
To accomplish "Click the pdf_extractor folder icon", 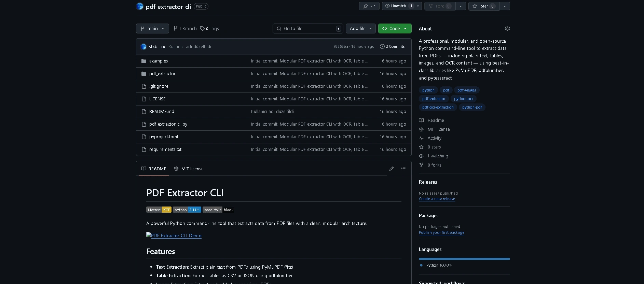I will pyautogui.click(x=144, y=74).
